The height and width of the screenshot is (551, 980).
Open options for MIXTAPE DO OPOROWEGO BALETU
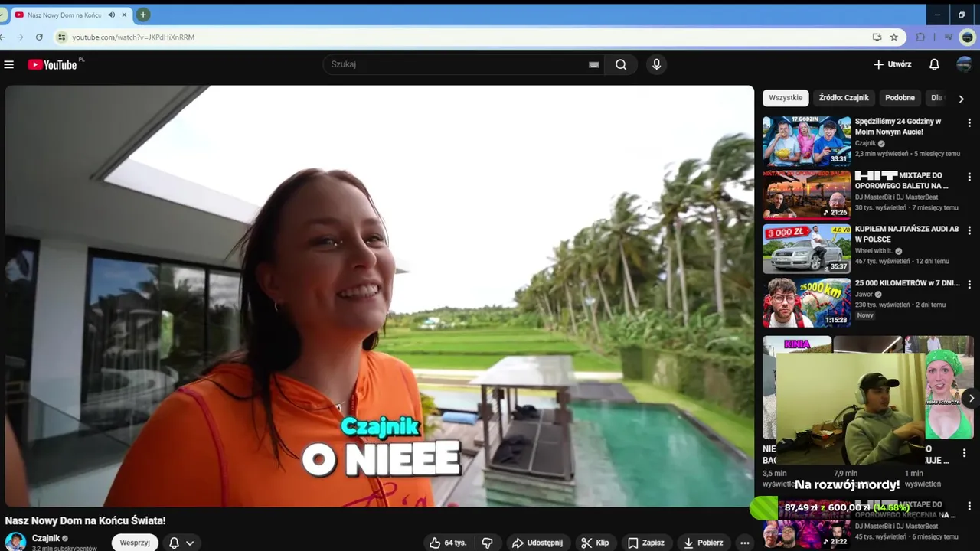pyautogui.click(x=969, y=177)
